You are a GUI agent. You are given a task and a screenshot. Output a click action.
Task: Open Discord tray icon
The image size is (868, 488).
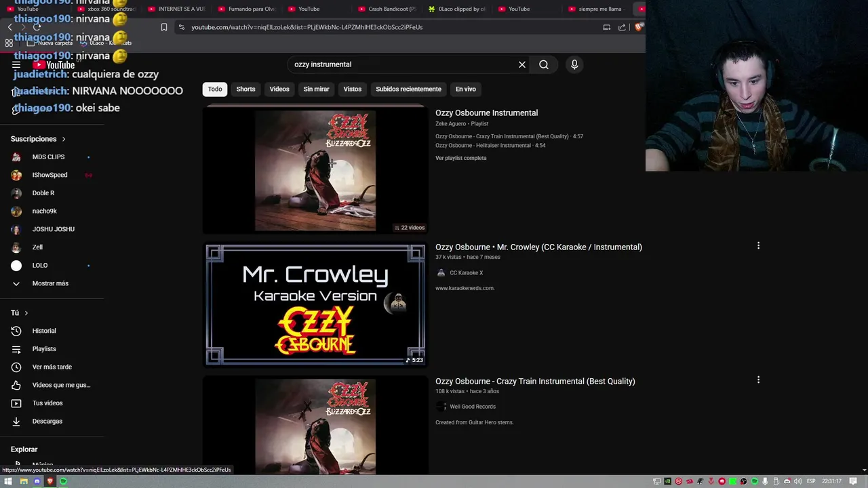787,481
